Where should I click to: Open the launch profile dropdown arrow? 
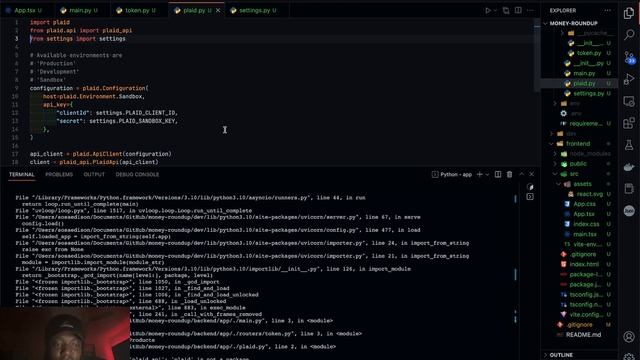(x=487, y=174)
